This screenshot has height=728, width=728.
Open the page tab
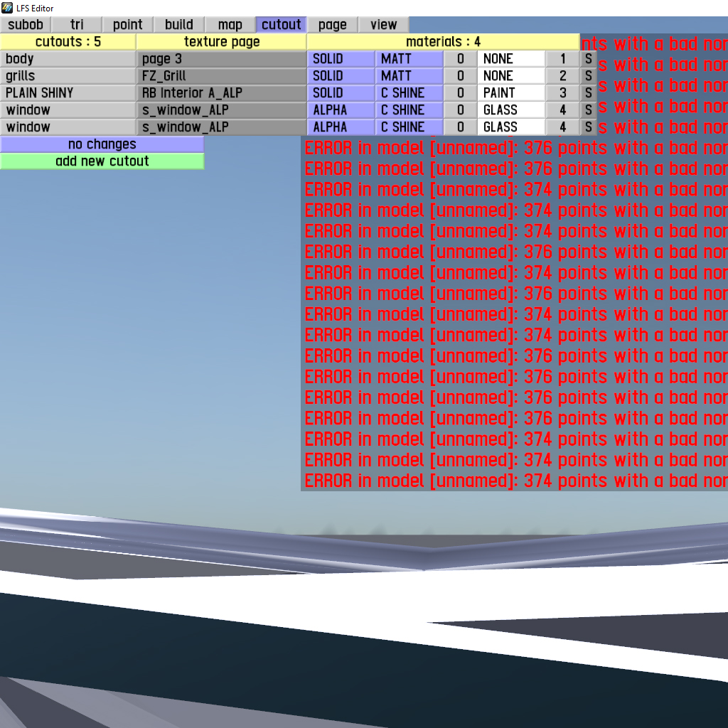click(x=333, y=25)
